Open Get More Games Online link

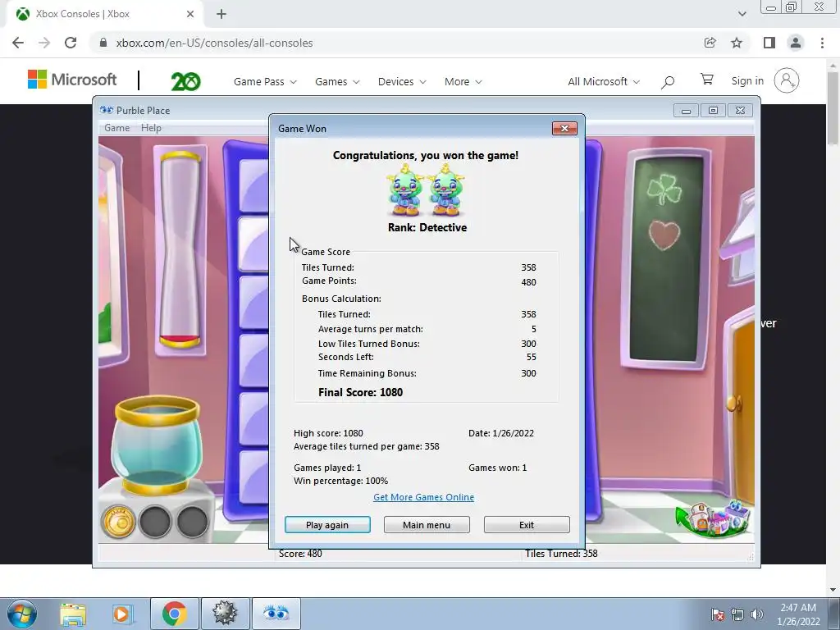423,497
